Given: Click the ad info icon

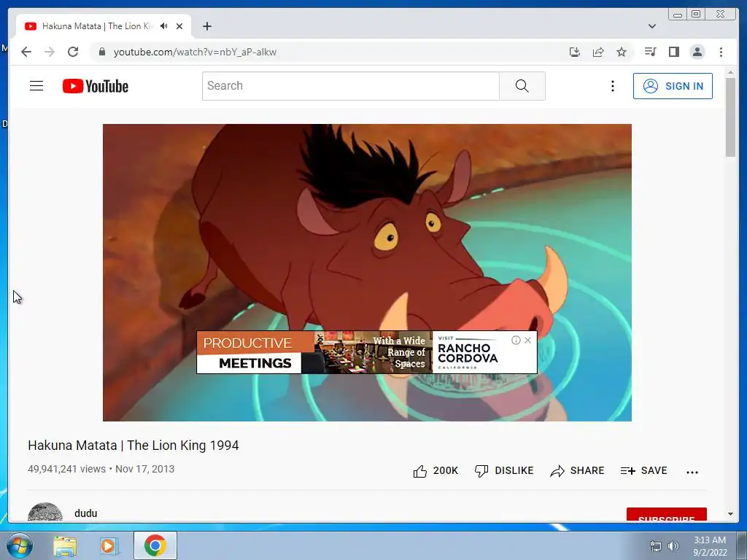Looking at the screenshot, I should (x=516, y=340).
